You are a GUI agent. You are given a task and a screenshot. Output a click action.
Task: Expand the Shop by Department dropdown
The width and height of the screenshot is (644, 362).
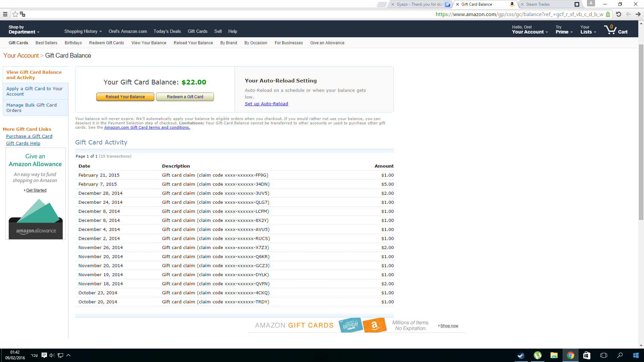[x=24, y=29]
